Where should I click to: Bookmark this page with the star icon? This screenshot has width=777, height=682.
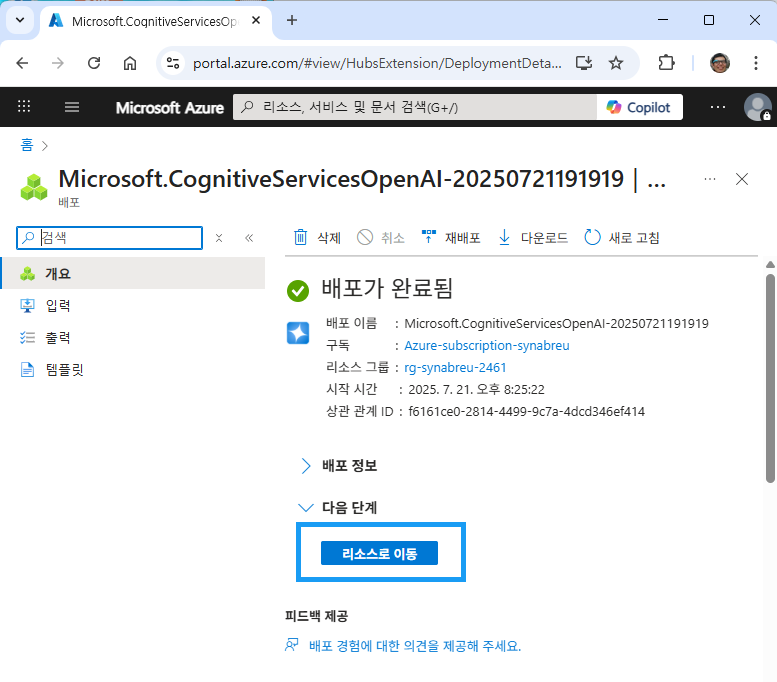(x=616, y=63)
